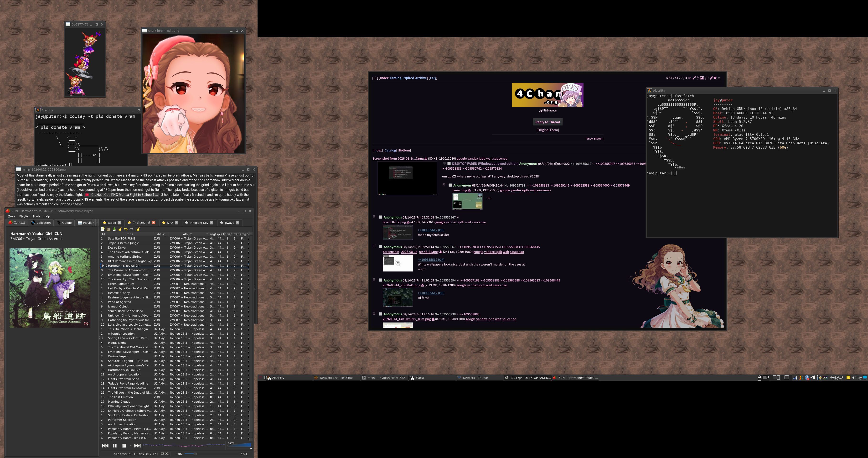868x458 pixels.
Task: Click the network signal bars tray icon
Action: tap(795, 378)
